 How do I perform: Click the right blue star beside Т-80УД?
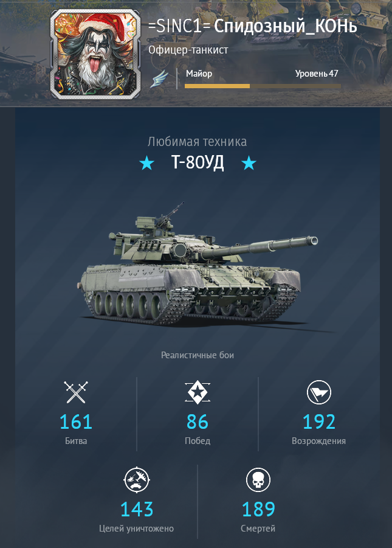[249, 163]
